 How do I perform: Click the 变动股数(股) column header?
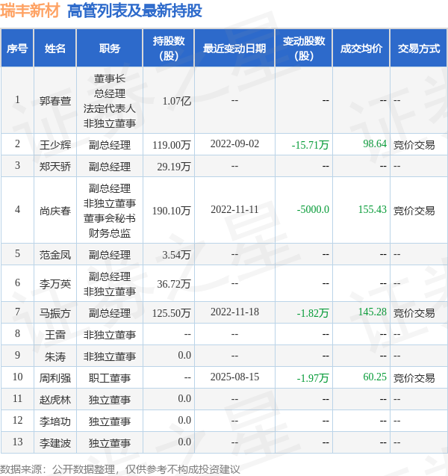click(x=304, y=49)
